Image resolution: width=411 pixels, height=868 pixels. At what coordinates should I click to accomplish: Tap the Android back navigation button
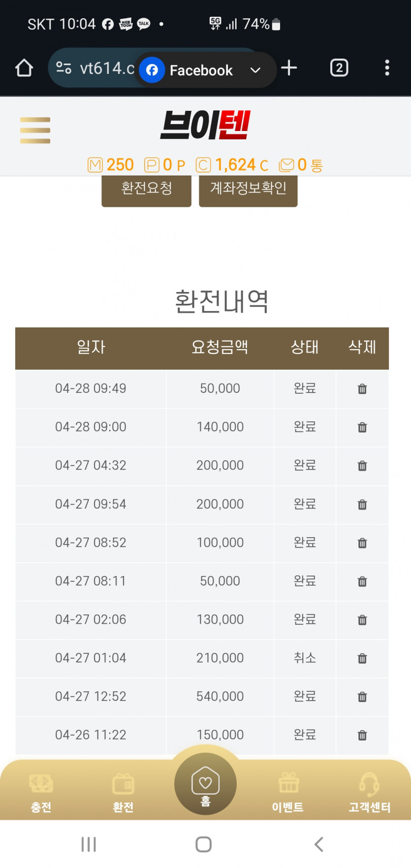[x=319, y=844]
